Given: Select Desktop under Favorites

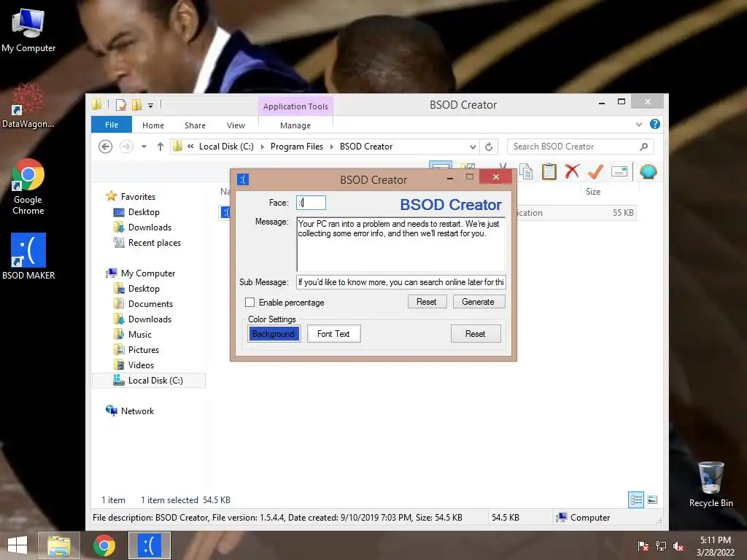Looking at the screenshot, I should (144, 212).
